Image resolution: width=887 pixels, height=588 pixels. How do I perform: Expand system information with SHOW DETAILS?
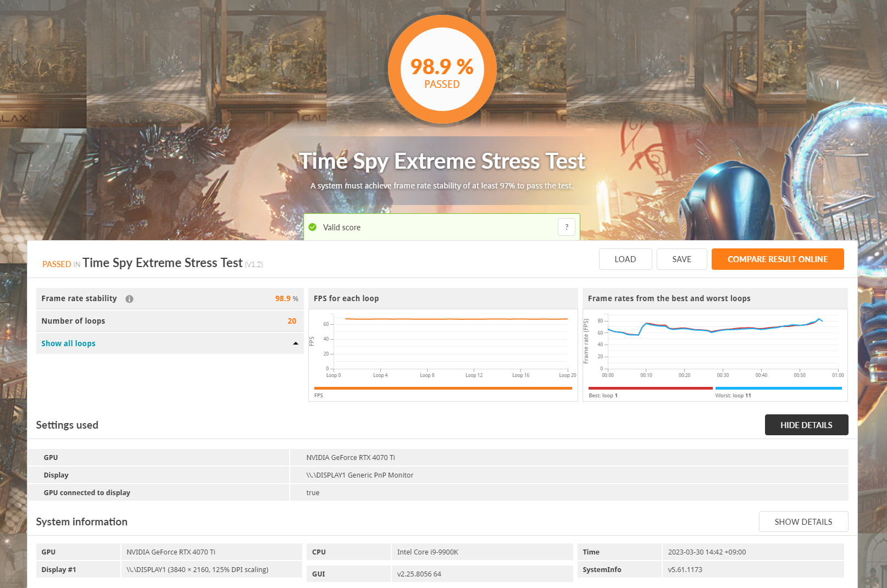click(x=803, y=522)
